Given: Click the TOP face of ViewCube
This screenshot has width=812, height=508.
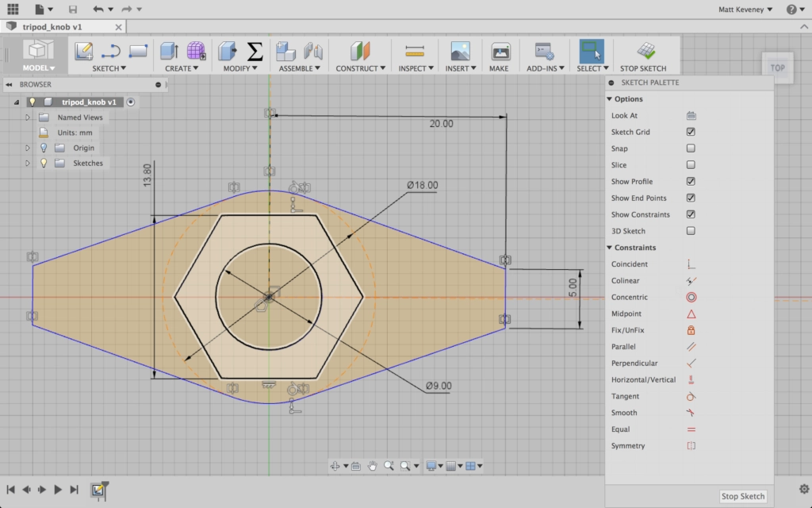Looking at the screenshot, I should [x=777, y=68].
